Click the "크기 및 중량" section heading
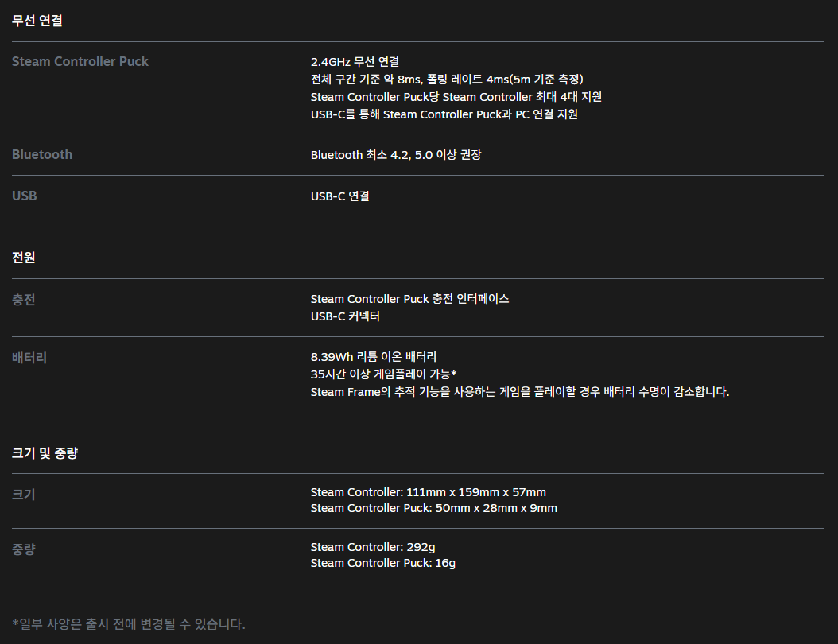Screen dimensions: 838x644 pos(45,453)
